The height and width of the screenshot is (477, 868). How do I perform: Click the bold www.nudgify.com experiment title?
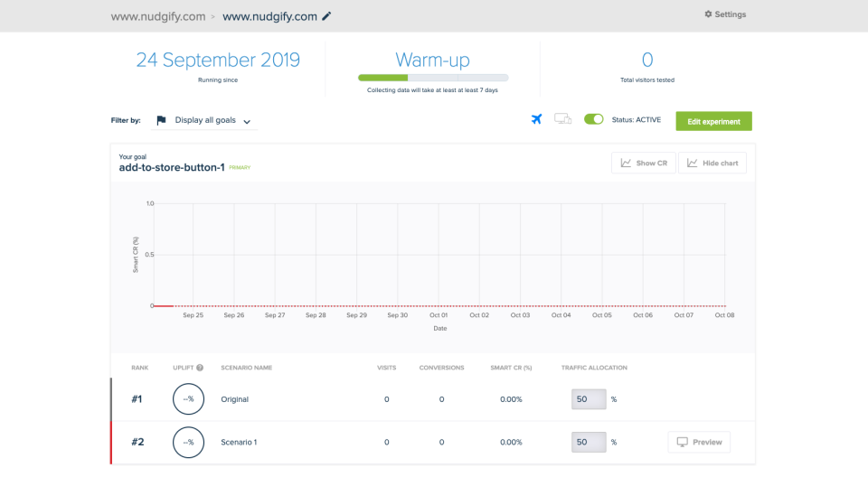point(269,16)
